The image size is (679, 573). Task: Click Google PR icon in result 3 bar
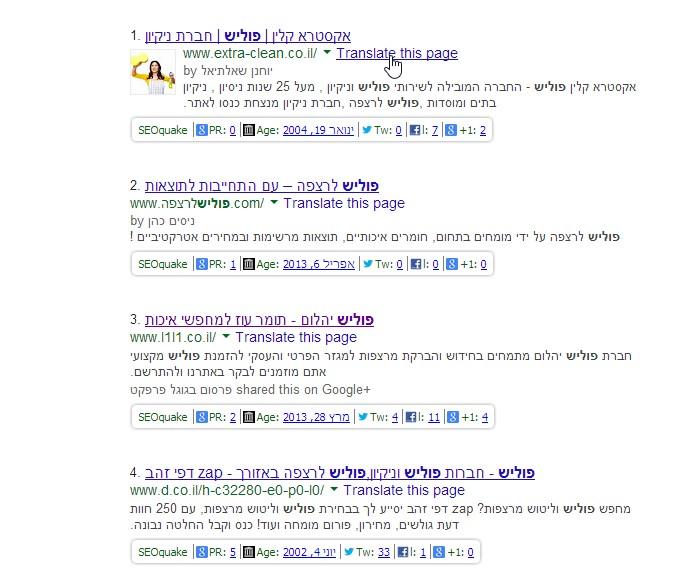point(202,417)
